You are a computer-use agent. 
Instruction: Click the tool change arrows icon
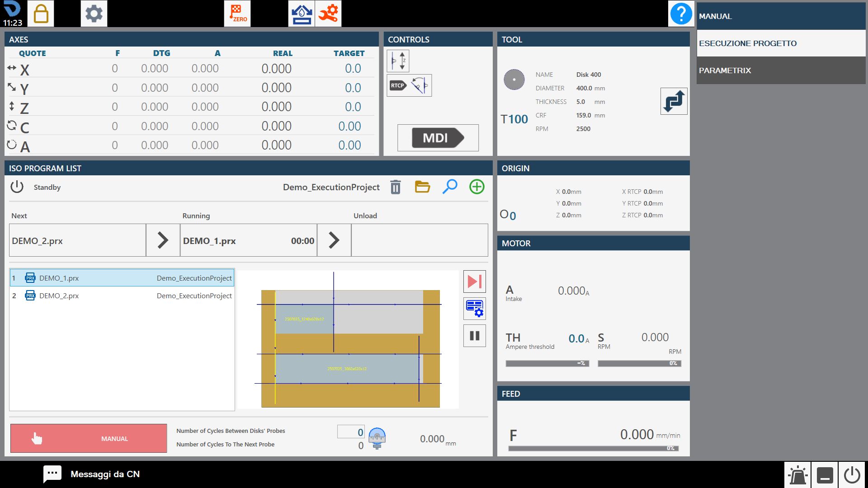pyautogui.click(x=674, y=101)
